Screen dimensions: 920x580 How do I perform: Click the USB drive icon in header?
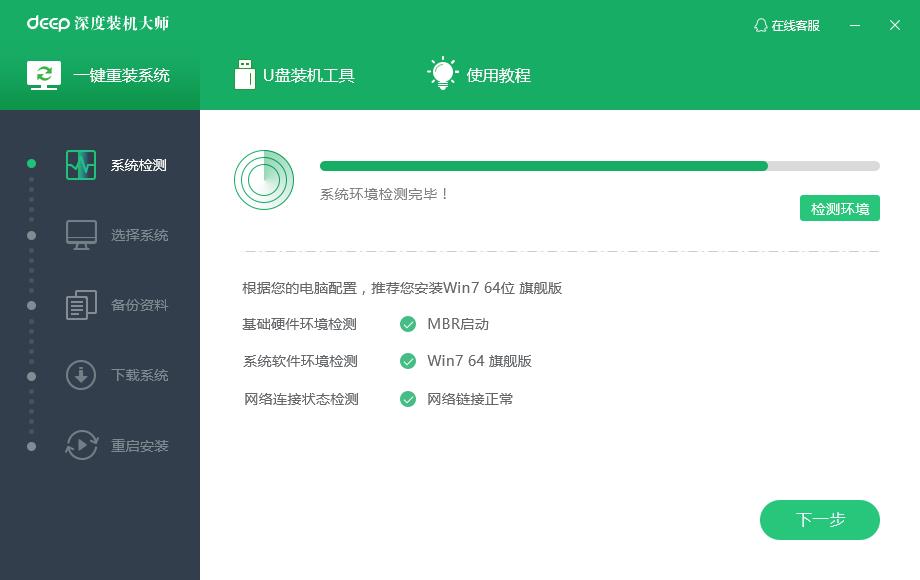pos(244,75)
